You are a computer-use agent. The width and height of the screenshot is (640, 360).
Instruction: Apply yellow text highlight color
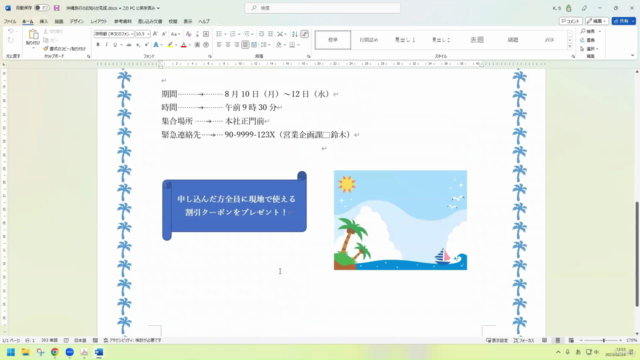pos(170,45)
